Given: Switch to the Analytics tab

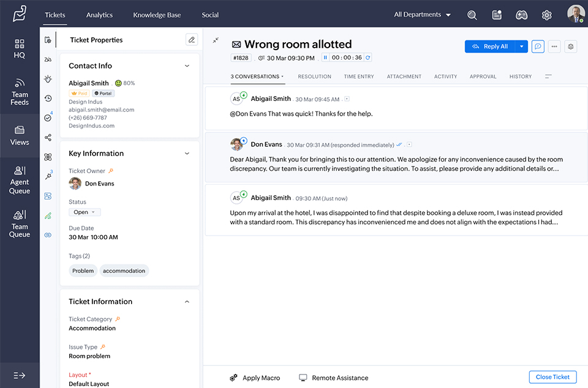Looking at the screenshot, I should [99, 15].
